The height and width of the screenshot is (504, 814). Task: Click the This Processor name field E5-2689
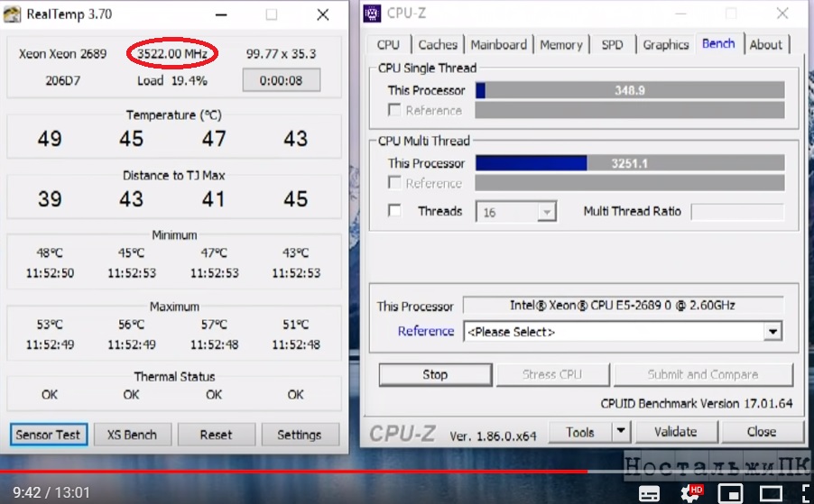pyautogui.click(x=623, y=305)
